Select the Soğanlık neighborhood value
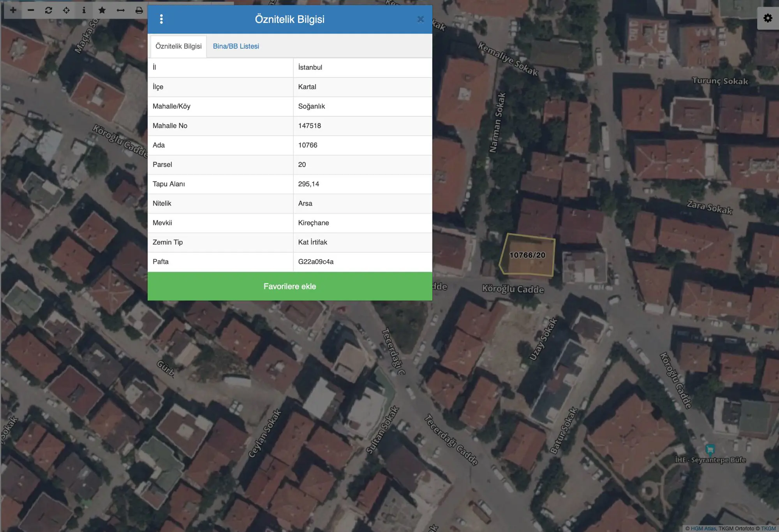The width and height of the screenshot is (779, 532). [363, 106]
